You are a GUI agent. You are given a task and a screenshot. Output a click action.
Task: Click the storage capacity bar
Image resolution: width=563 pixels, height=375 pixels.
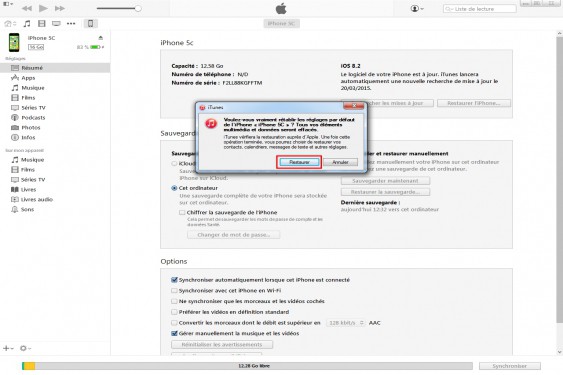click(247, 366)
